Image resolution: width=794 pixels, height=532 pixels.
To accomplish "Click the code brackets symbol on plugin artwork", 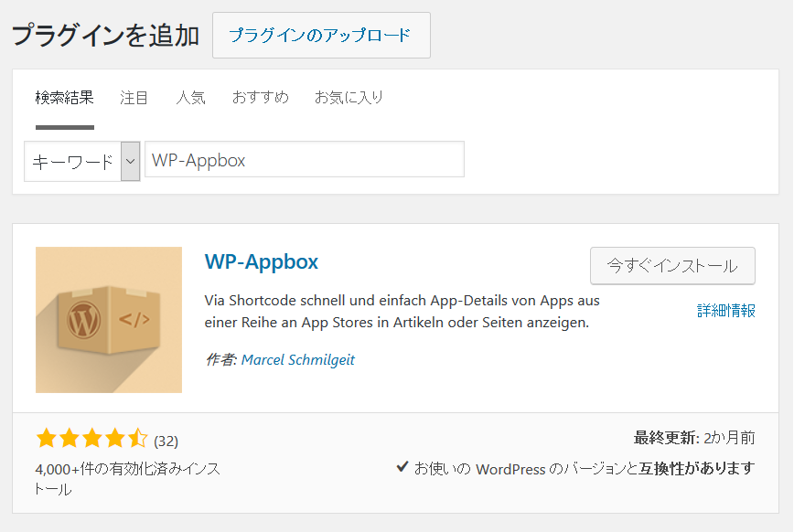I will coord(135,318).
